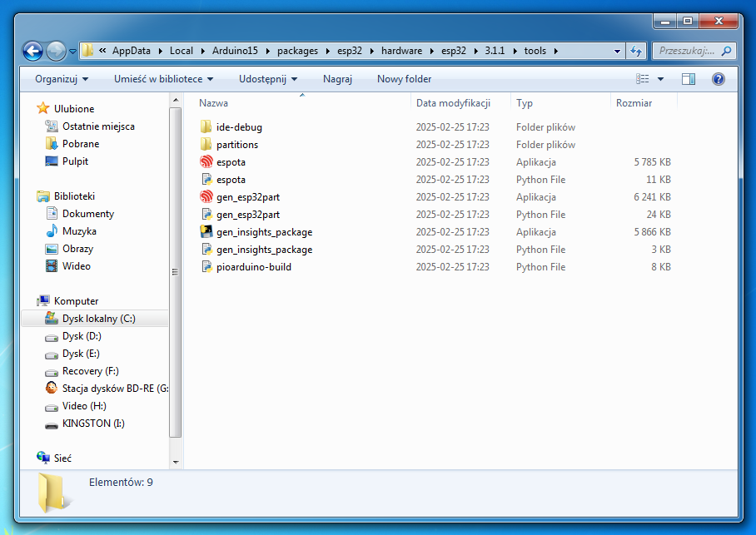The width and height of the screenshot is (756, 535).
Task: Click the Forward navigation arrow
Action: click(x=56, y=51)
